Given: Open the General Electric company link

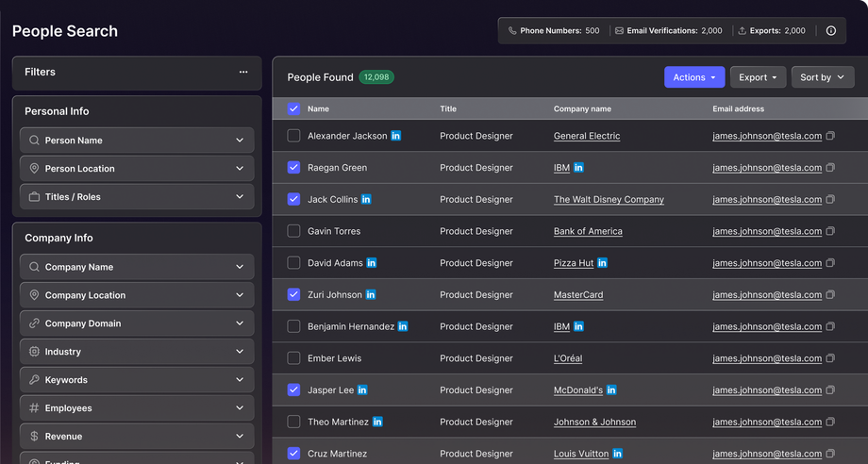Looking at the screenshot, I should point(587,136).
